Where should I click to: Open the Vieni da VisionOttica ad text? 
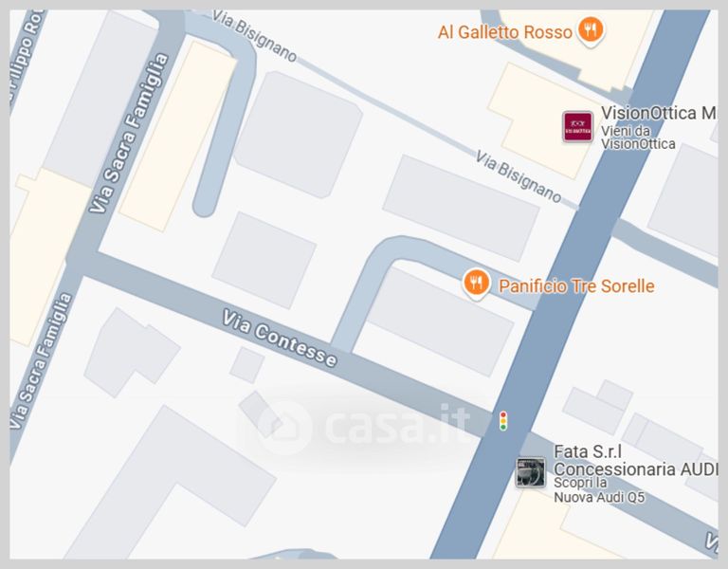pos(638,138)
